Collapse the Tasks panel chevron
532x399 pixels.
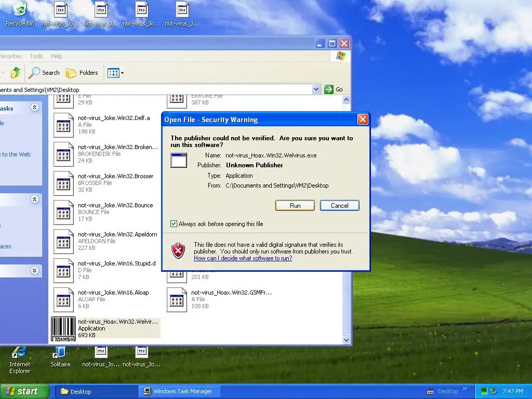coord(34,108)
